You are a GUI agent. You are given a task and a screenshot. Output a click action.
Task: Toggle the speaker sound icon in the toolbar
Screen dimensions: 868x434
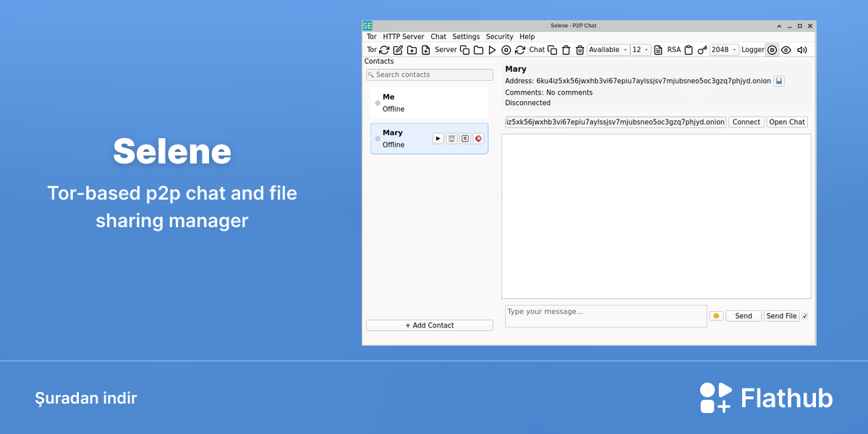(x=801, y=50)
